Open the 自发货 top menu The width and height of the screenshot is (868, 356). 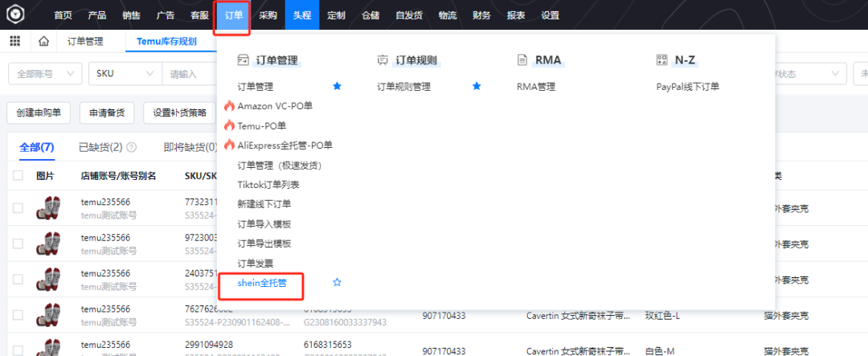(x=409, y=15)
